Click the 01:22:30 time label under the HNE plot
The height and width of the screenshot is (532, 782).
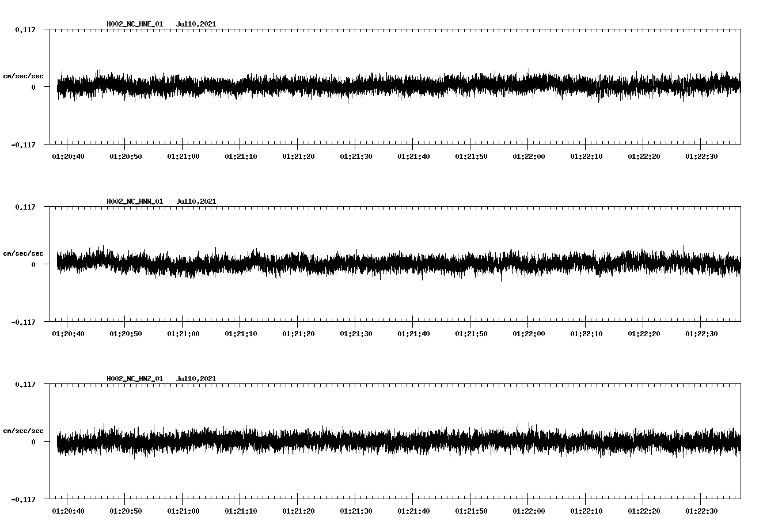(x=701, y=157)
